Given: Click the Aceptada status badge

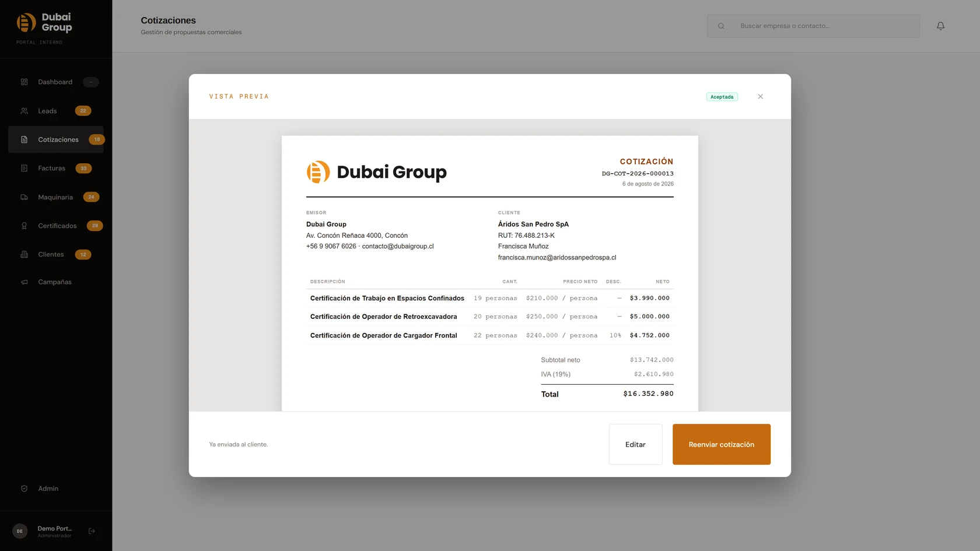Looking at the screenshot, I should pos(722,97).
